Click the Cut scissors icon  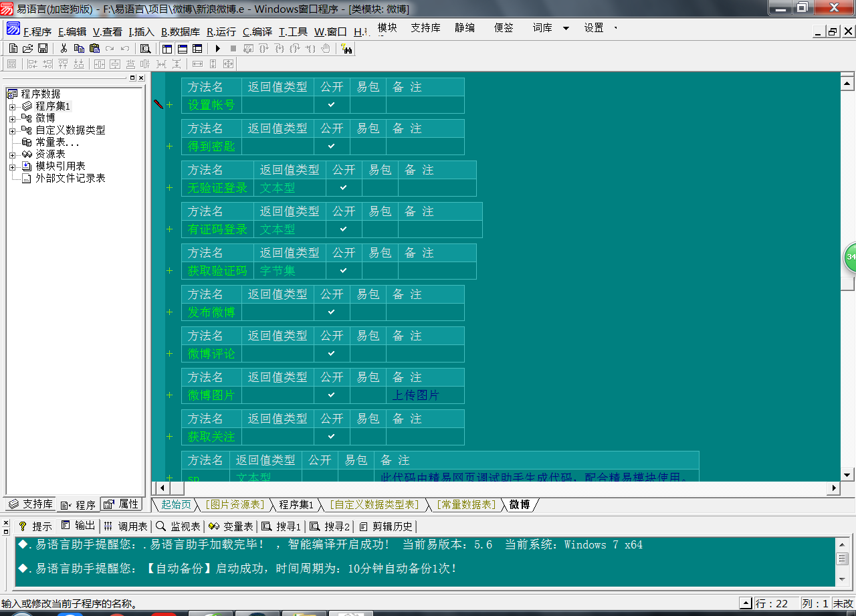(64, 48)
